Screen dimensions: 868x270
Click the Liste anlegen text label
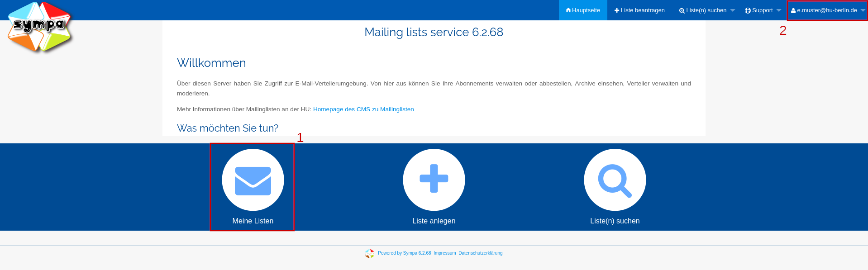point(434,221)
